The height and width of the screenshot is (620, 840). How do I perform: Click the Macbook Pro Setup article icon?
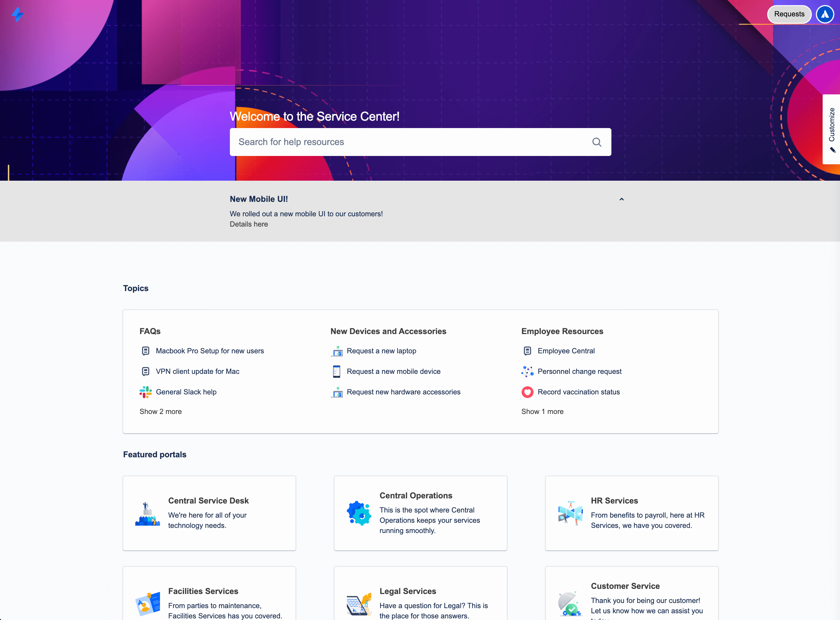coord(146,350)
